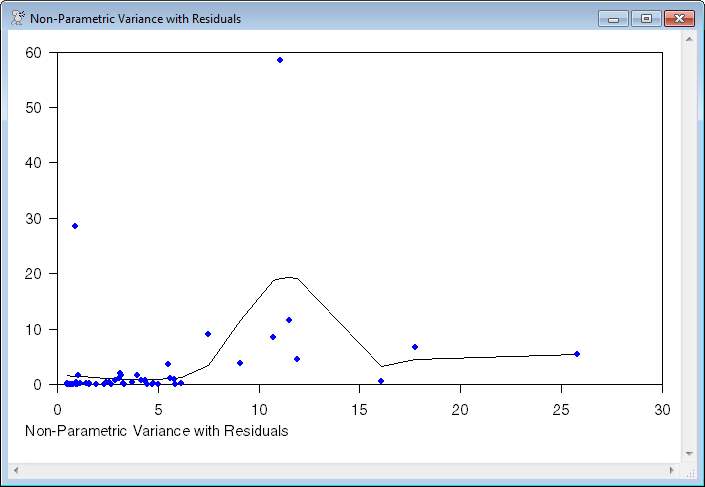Select the outlier point near y value 28

pos(75,226)
